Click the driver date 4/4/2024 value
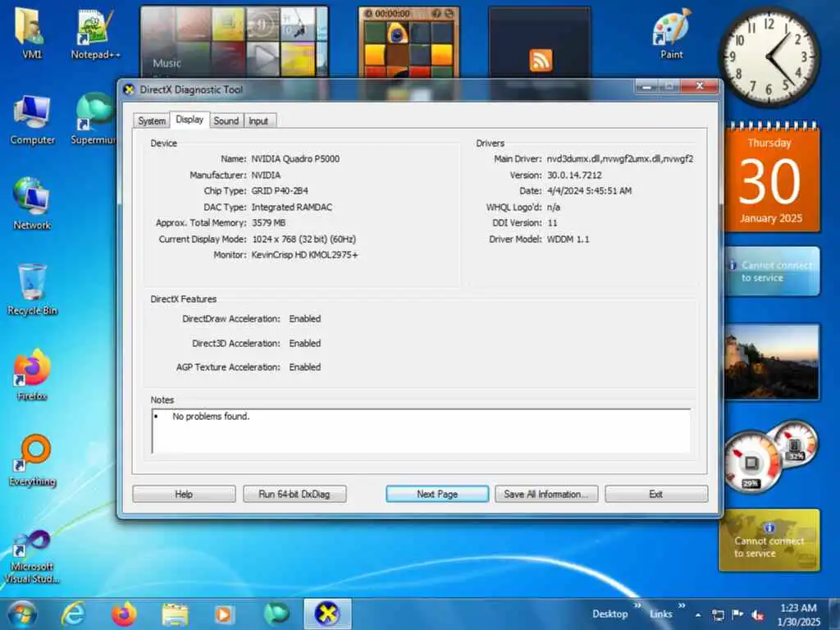Image resolution: width=840 pixels, height=630 pixels. 589,190
